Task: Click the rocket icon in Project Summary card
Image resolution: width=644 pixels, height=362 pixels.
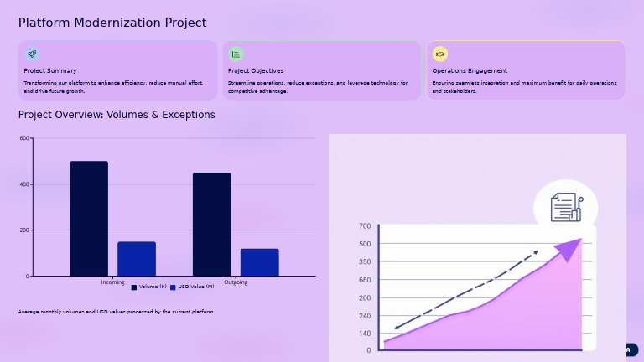Action: 32,54
